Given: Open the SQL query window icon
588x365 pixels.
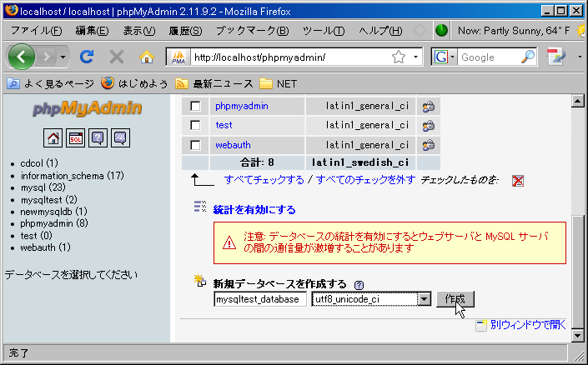Looking at the screenshot, I should click(76, 137).
